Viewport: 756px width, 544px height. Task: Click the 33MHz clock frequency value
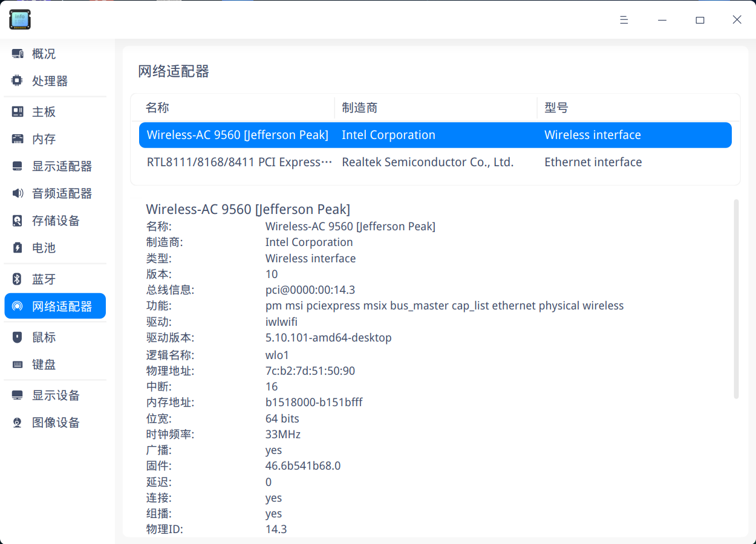point(283,434)
